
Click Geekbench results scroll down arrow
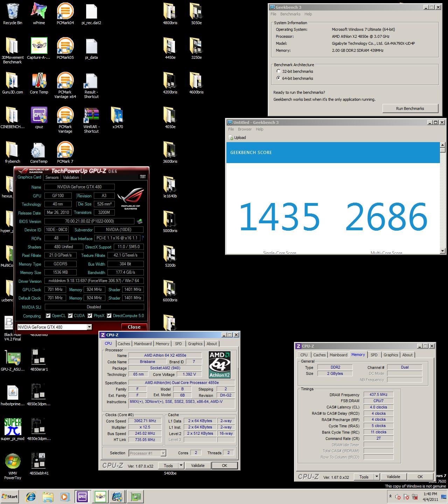tap(442, 251)
